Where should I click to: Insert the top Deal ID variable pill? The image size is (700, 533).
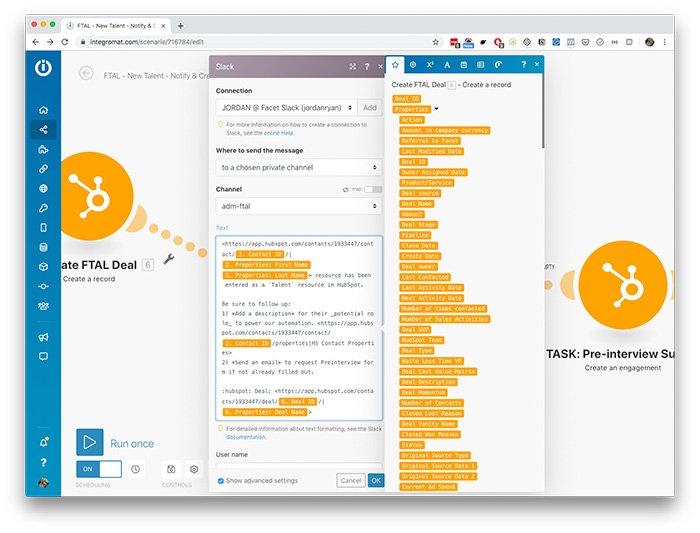[407, 99]
